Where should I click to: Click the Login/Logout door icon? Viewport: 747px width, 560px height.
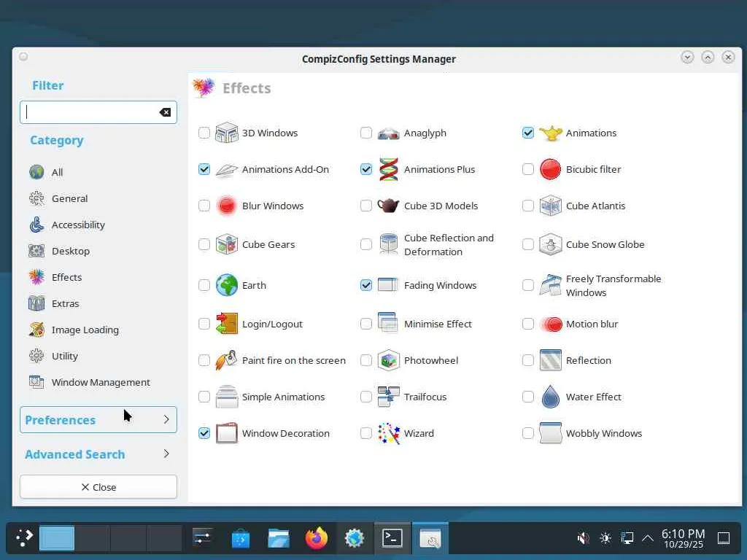[x=226, y=324]
